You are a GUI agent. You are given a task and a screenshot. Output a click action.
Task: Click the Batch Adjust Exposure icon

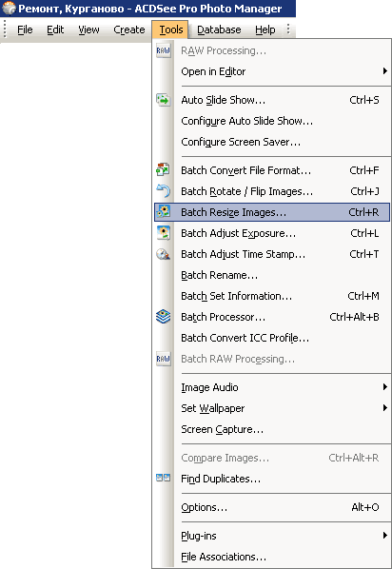tap(164, 233)
